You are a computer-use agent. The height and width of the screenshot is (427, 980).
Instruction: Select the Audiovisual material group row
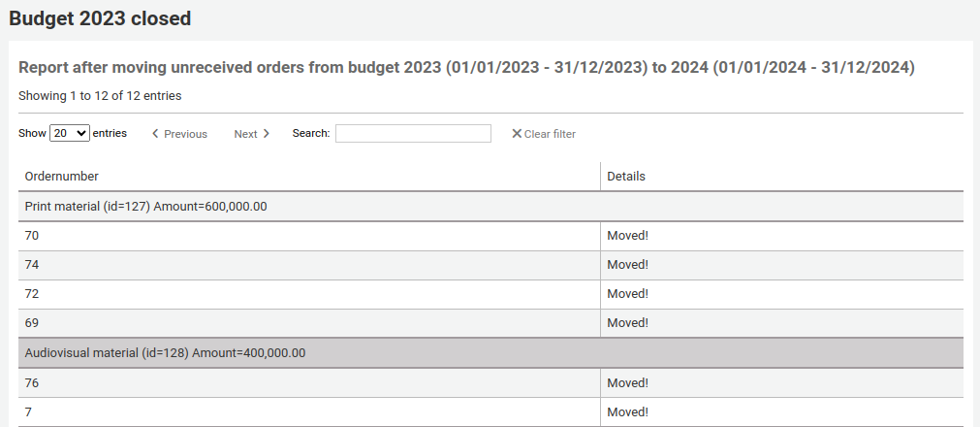point(165,353)
